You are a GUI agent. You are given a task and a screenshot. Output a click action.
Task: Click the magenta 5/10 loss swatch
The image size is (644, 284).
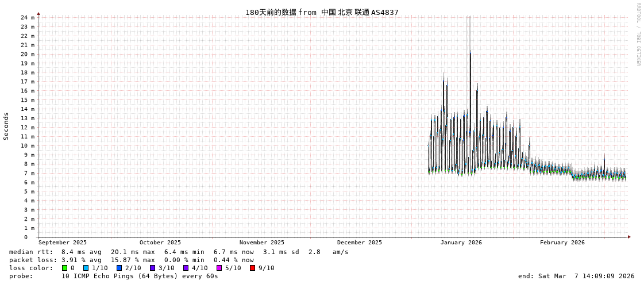(219, 268)
